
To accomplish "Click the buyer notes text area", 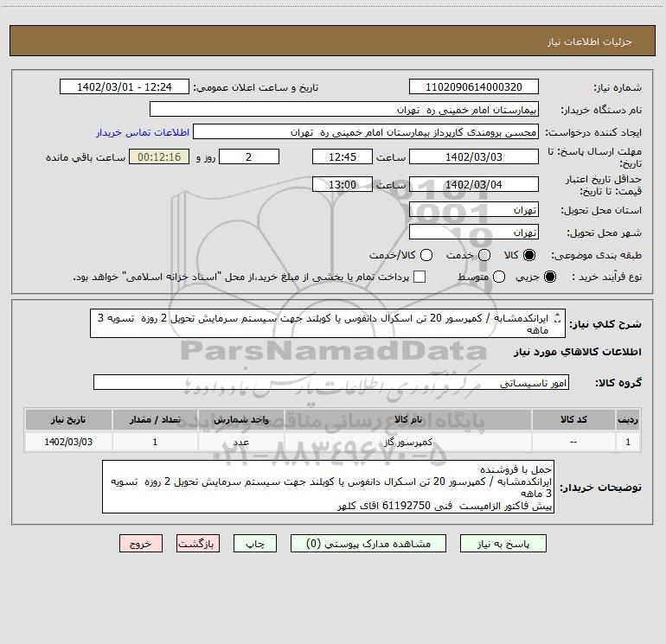I will pyautogui.click(x=328, y=487).
